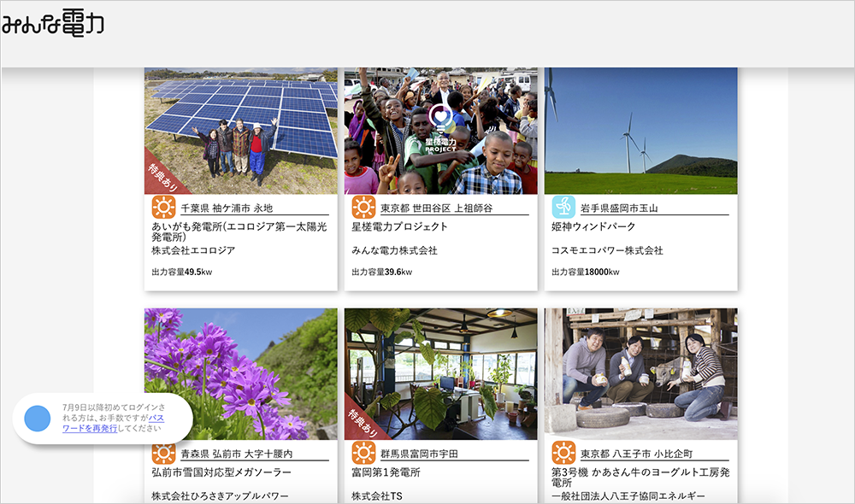The height and width of the screenshot is (504, 855).
Task: Open the yogurt workshop cow barn photo
Action: (x=640, y=374)
